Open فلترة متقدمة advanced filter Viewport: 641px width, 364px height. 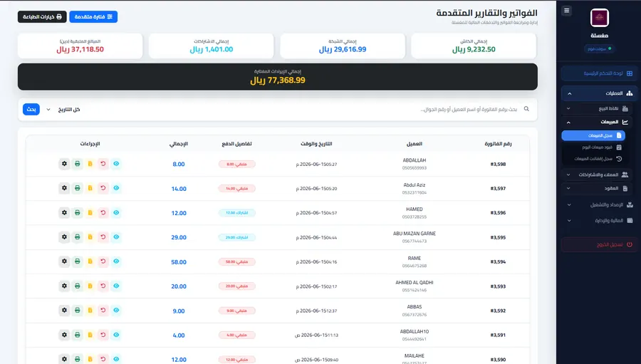pyautogui.click(x=93, y=17)
